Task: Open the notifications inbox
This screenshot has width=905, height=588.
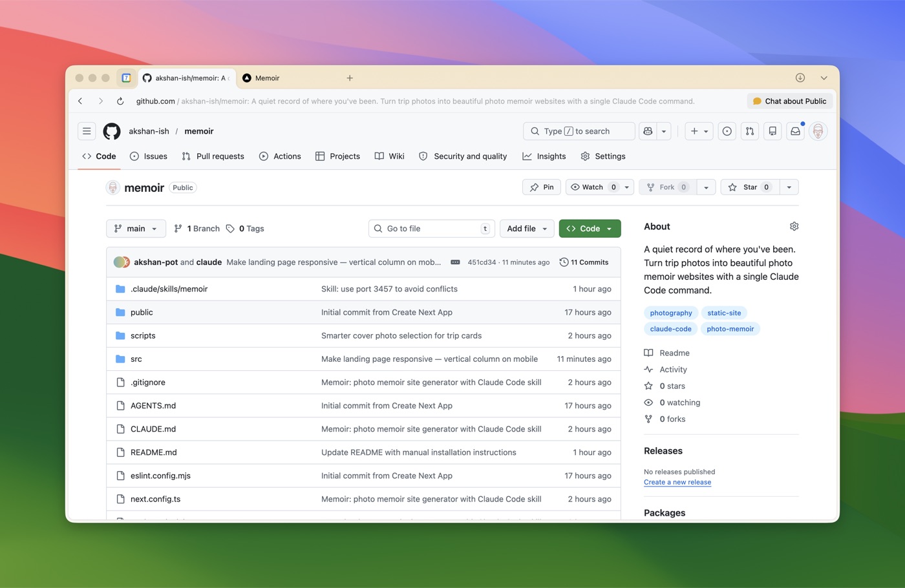Action: [794, 131]
